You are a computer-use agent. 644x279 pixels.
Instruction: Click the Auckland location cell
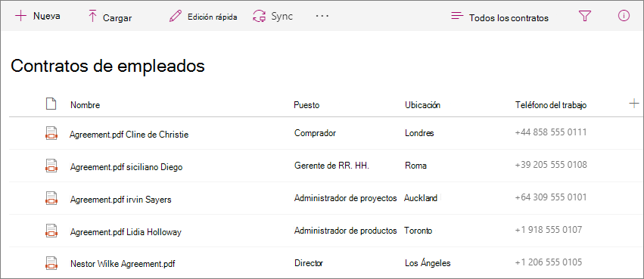click(x=421, y=198)
